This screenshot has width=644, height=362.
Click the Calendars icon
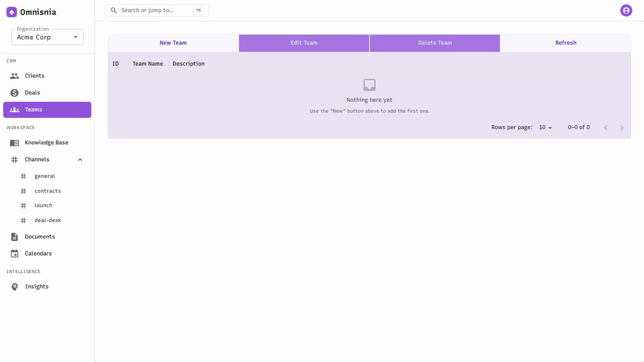14,254
